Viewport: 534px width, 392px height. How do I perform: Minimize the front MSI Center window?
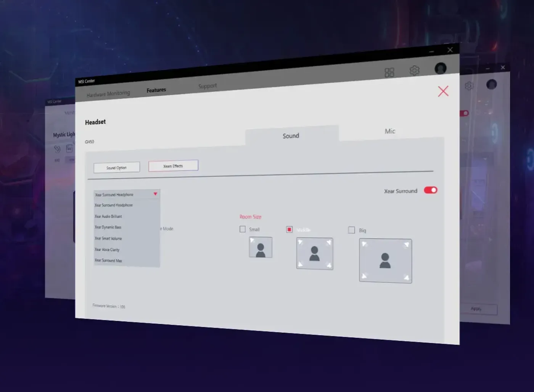point(431,51)
